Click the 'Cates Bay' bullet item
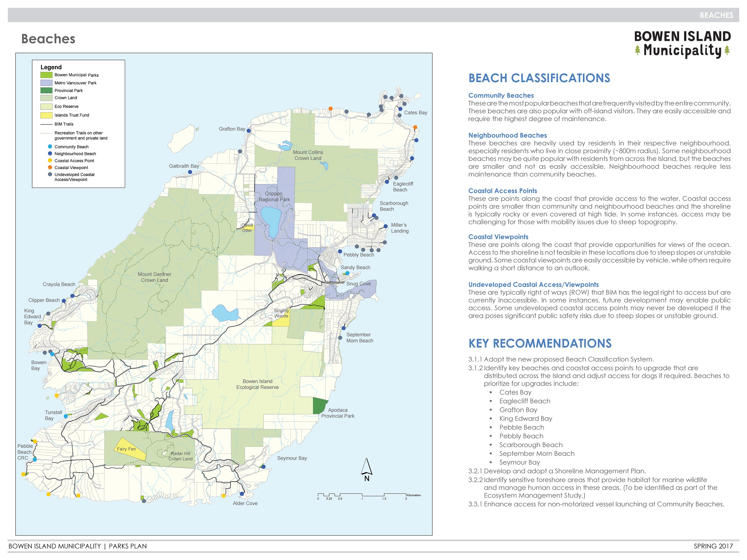Image resolution: width=747 pixels, height=560 pixels. 515,392
